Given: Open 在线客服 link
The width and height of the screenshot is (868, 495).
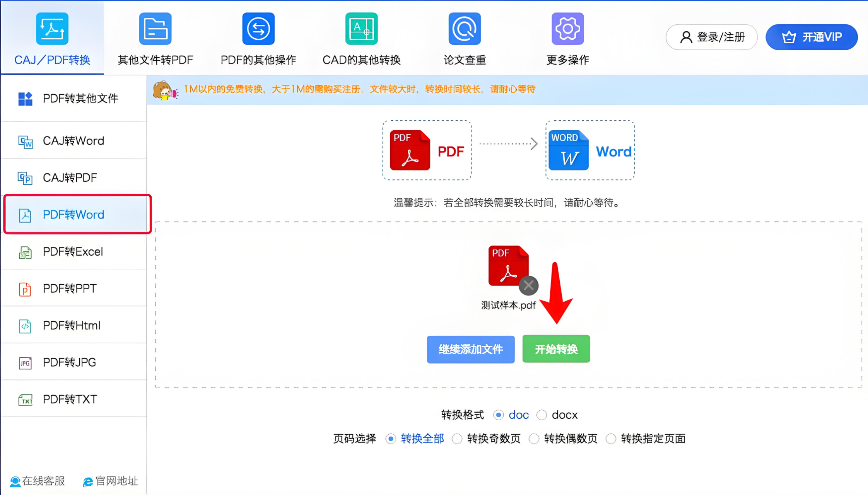Looking at the screenshot, I should coord(38,481).
